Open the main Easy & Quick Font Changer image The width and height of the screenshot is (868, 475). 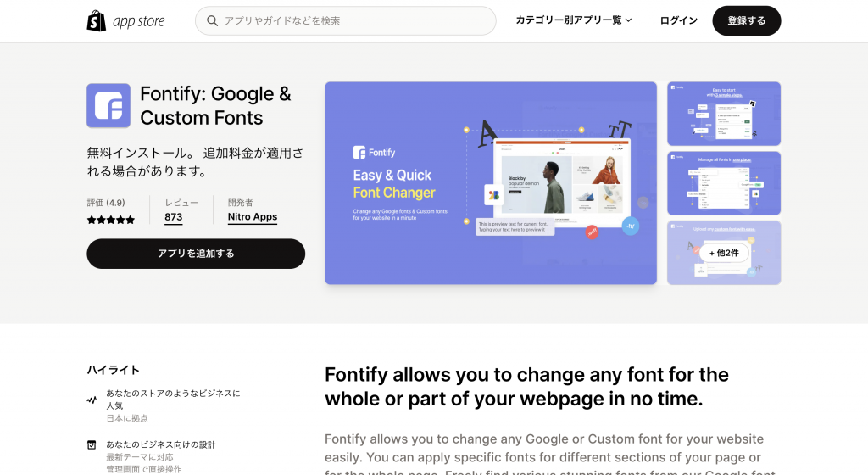491,183
